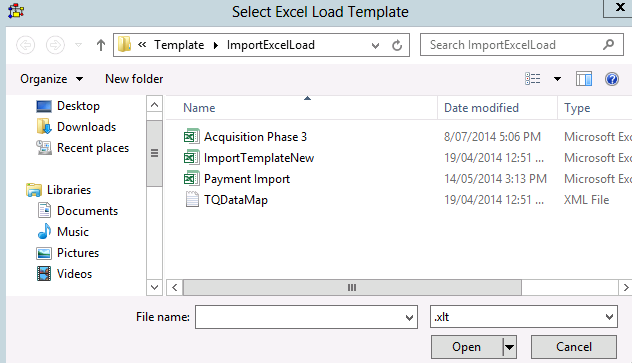Screen dimensions: 632x363
Task: Show the preview pane
Action: point(584,79)
